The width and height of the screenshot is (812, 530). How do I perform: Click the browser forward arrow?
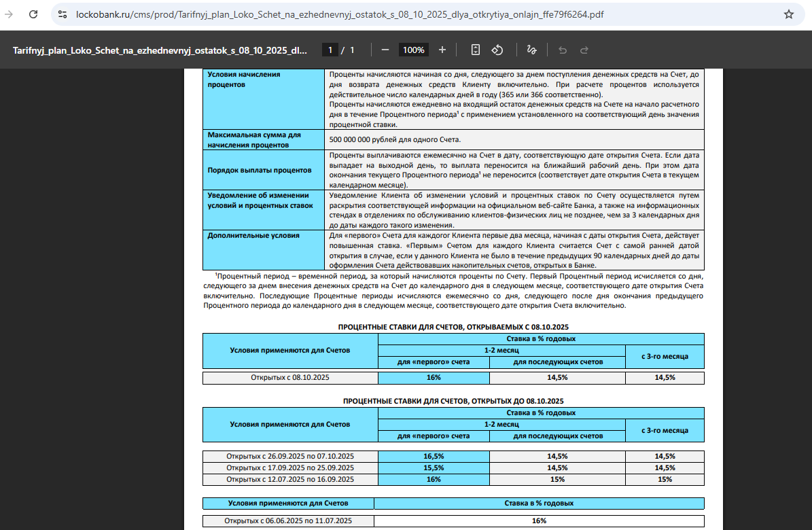[10, 14]
